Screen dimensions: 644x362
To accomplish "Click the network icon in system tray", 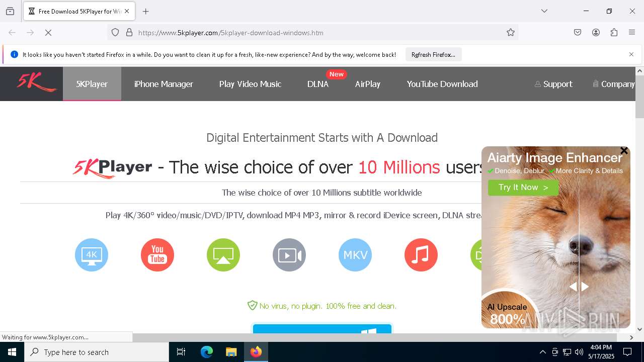I will (x=567, y=352).
